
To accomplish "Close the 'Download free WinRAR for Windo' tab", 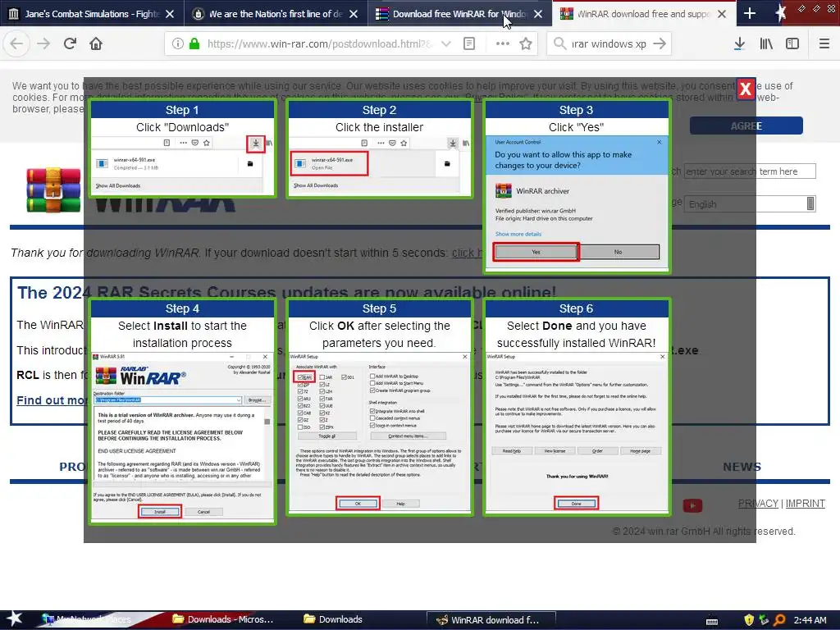I will point(538,14).
